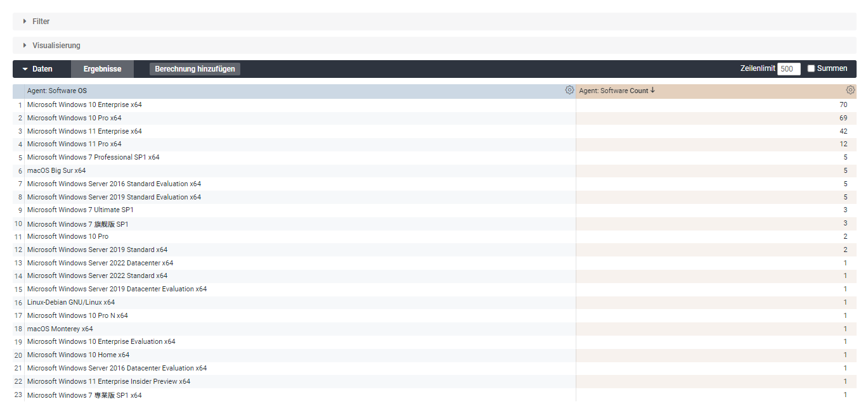This screenshot has height=418, width=868.
Task: Click count link for macOS Monterey x64
Action: [845, 329]
